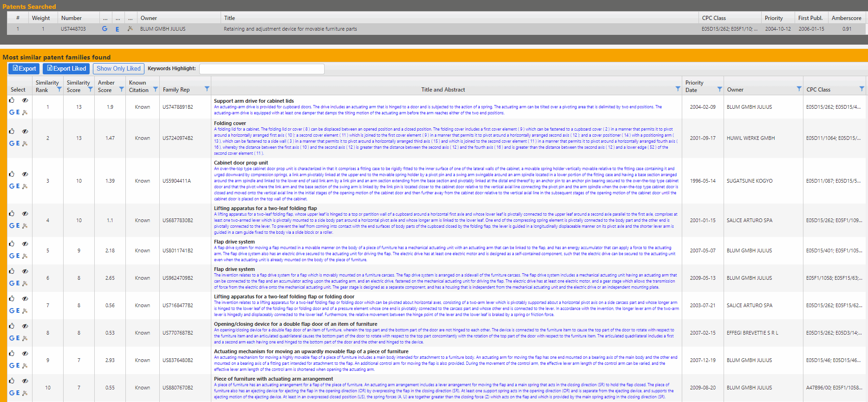Like patent US8011741B2 at rank 5
Screen dimensions: 868x402
pos(12,244)
